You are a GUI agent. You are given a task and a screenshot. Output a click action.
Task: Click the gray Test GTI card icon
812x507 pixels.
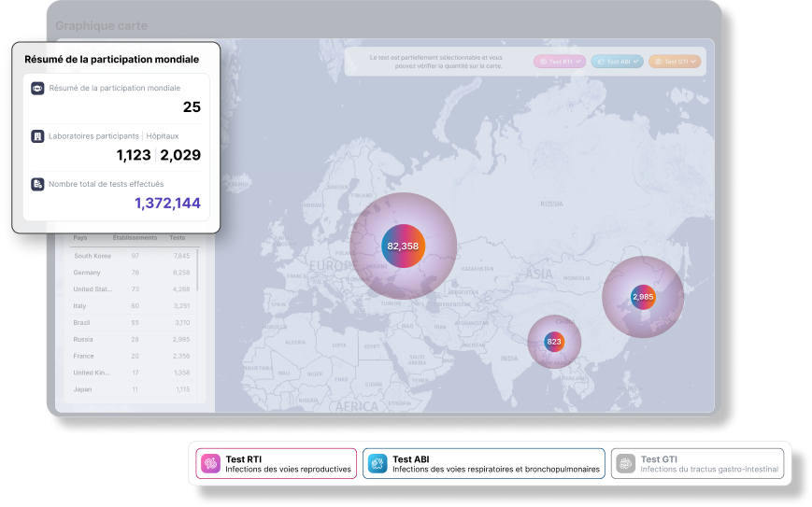point(625,463)
